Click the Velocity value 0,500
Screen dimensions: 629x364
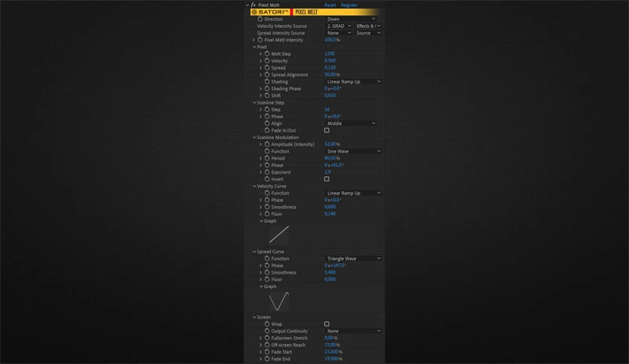[x=330, y=60]
